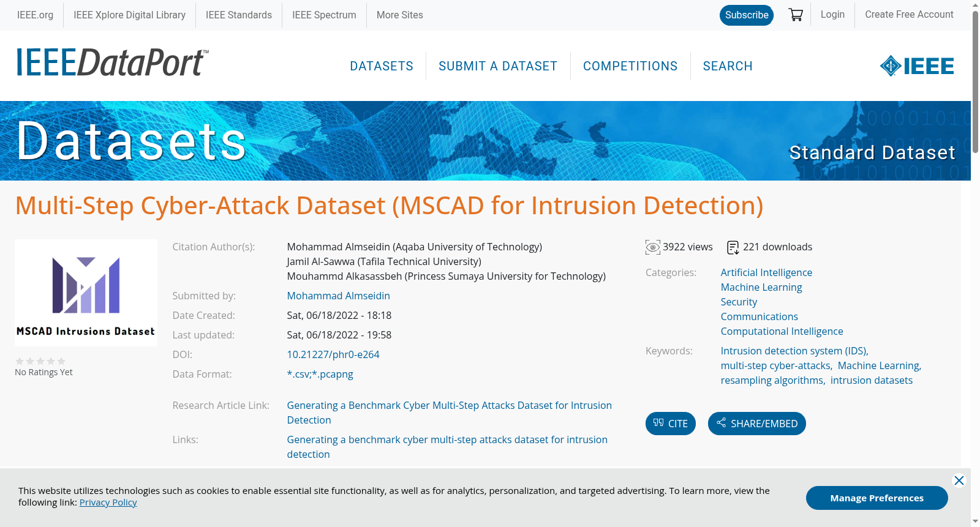Go to IEEE Standards

pyautogui.click(x=239, y=15)
